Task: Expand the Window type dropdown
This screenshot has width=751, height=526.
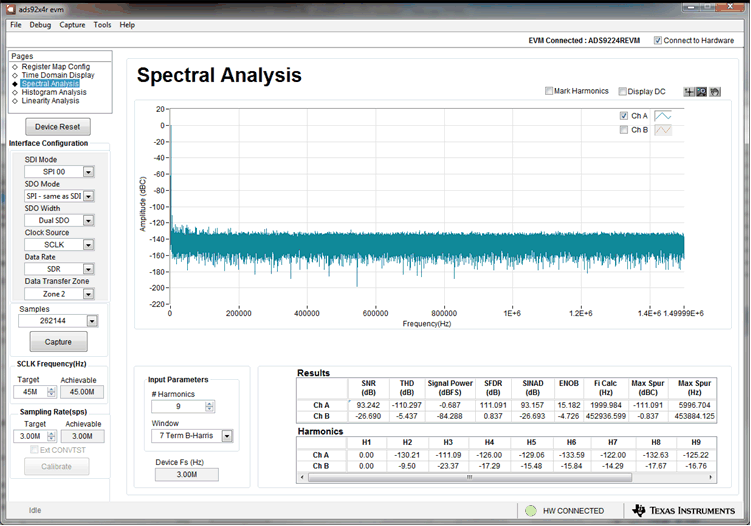Action: (227, 436)
